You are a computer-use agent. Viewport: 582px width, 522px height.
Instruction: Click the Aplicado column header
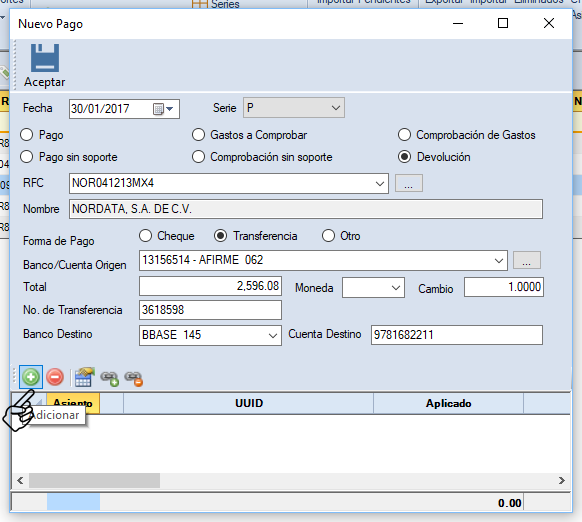(448, 403)
